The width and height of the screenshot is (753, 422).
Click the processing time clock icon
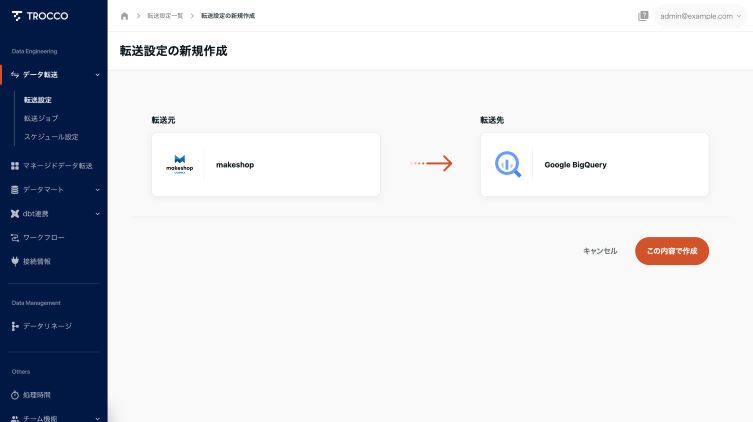14,395
